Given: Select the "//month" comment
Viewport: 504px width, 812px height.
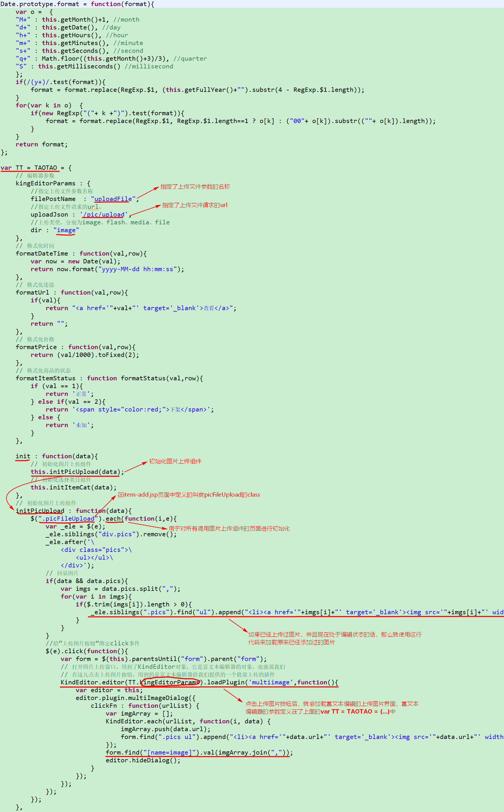Looking at the screenshot, I should pos(126,20).
